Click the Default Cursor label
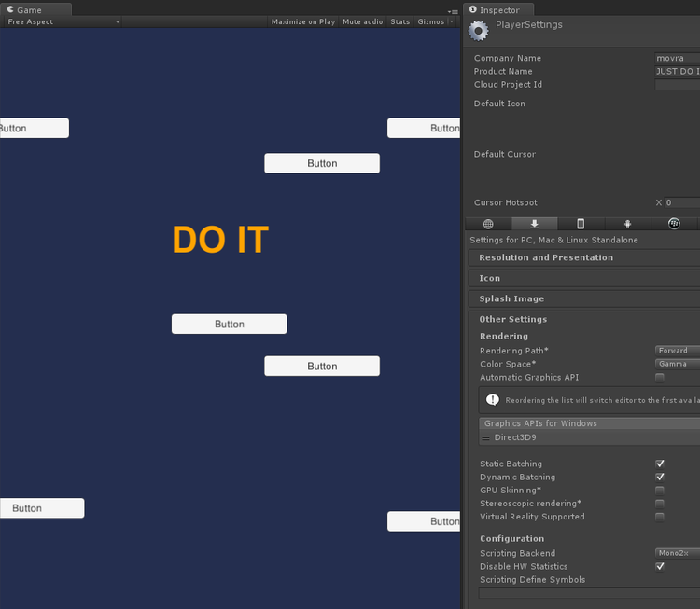The image size is (700, 609). pos(504,155)
